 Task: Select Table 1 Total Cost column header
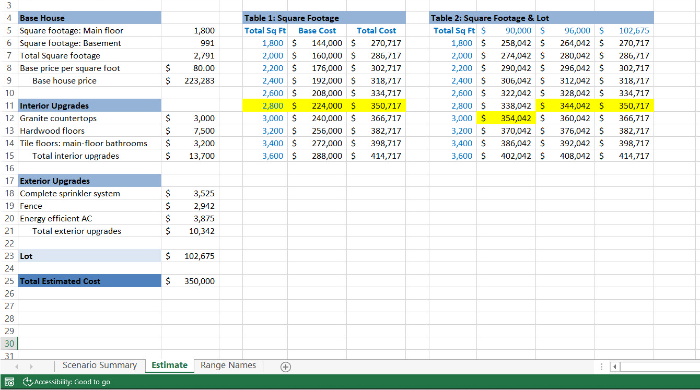pos(376,30)
